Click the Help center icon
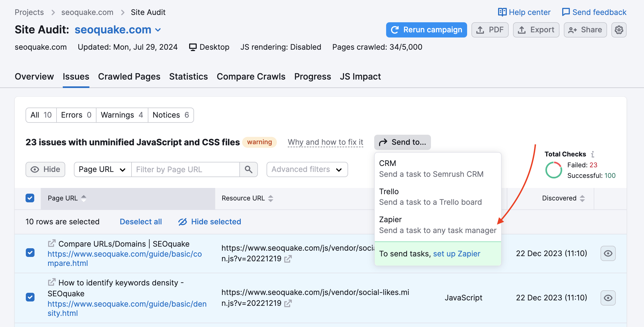 tap(501, 12)
